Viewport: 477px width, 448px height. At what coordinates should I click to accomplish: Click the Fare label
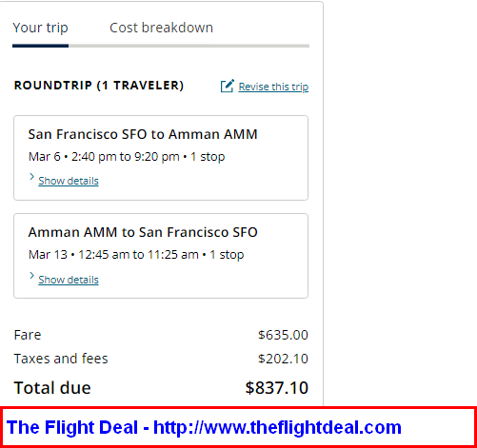28,335
